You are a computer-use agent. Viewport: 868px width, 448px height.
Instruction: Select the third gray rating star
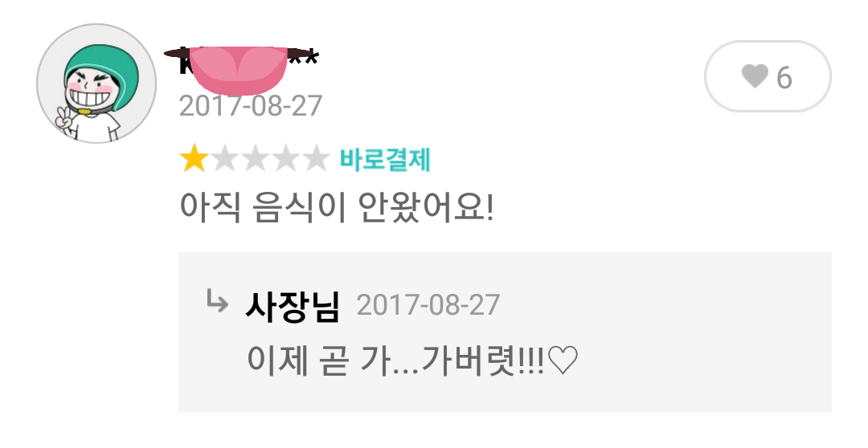pyautogui.click(x=256, y=159)
